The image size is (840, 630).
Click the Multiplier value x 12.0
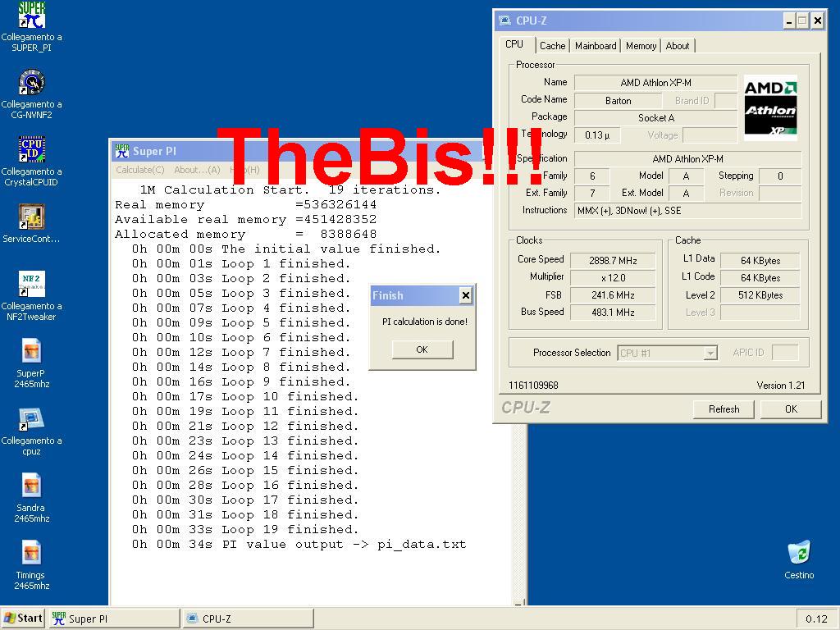click(x=612, y=277)
